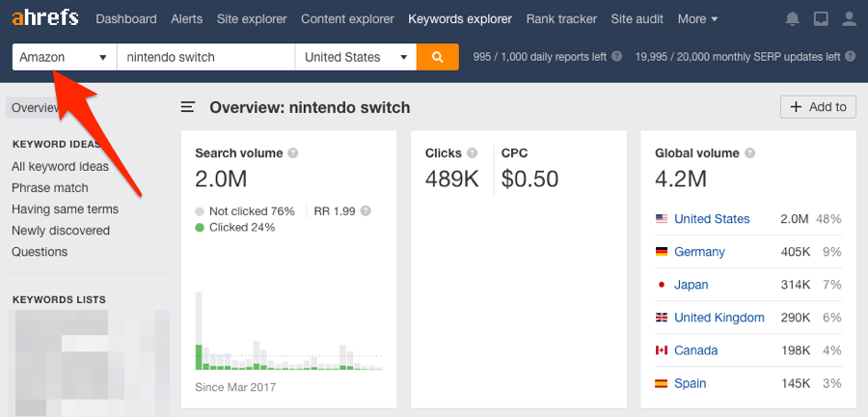Click the Canada flag icon
868x417 pixels.
point(661,350)
